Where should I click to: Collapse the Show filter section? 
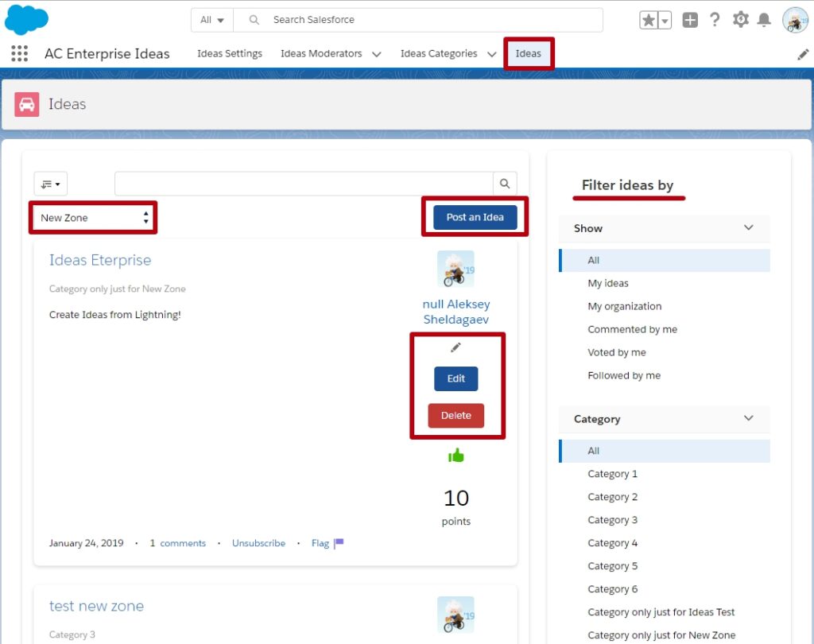click(748, 227)
